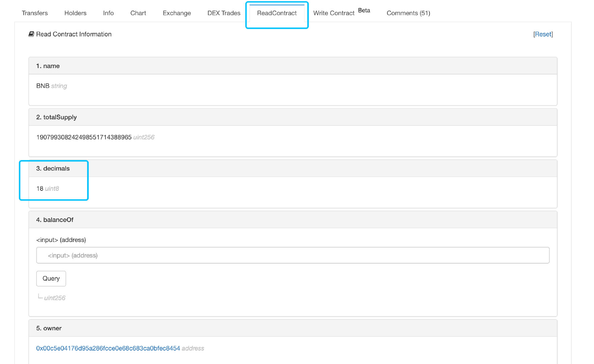Image resolution: width=594 pixels, height=364 pixels.
Task: Switch to DEX Trades tab
Action: coord(224,13)
